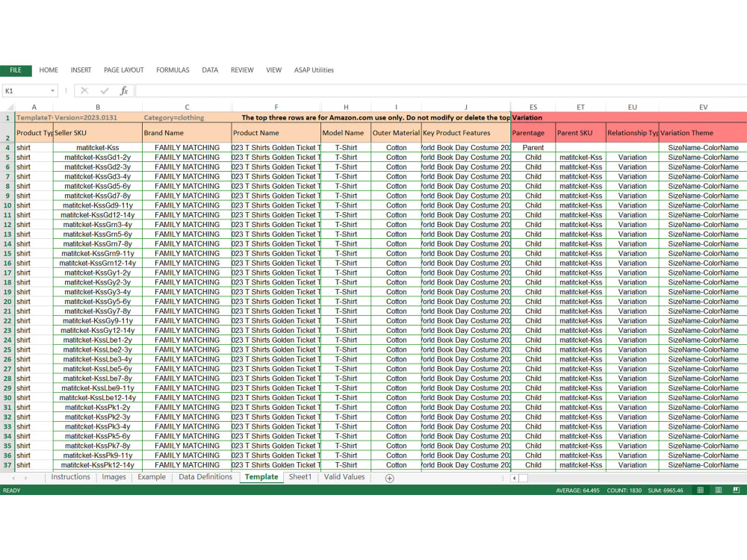Screen dimensions: 747x560
Task: Click the New Sheet (+) button
Action: coord(389,477)
